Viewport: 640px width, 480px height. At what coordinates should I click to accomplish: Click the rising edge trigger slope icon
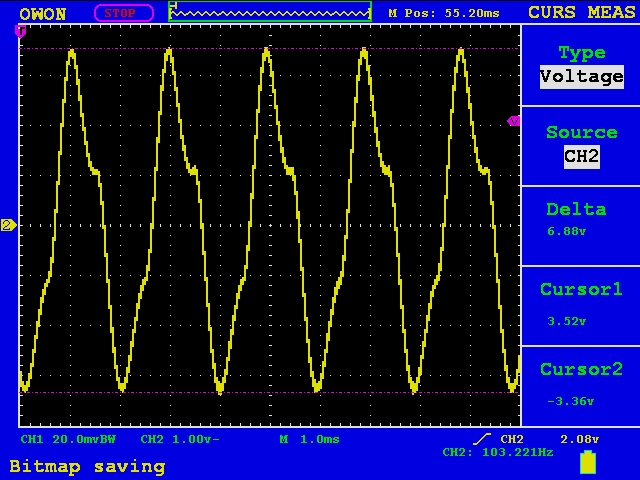pyautogui.click(x=482, y=439)
